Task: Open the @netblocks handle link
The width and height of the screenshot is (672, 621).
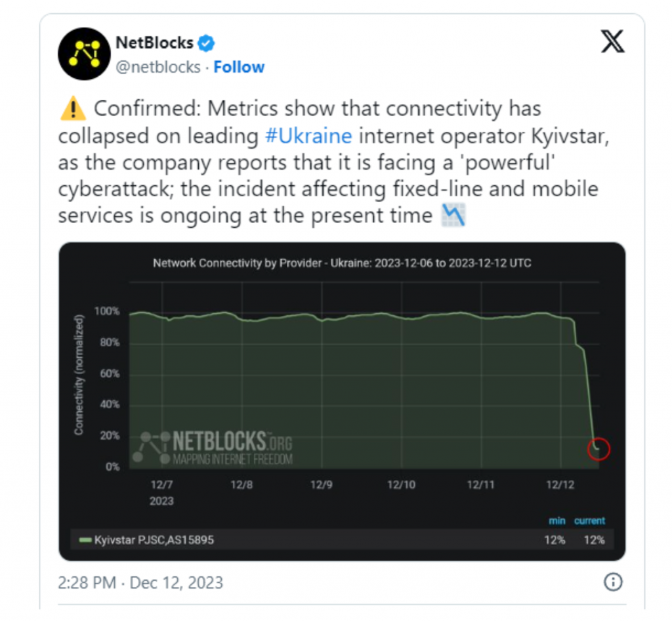Action: click(158, 67)
